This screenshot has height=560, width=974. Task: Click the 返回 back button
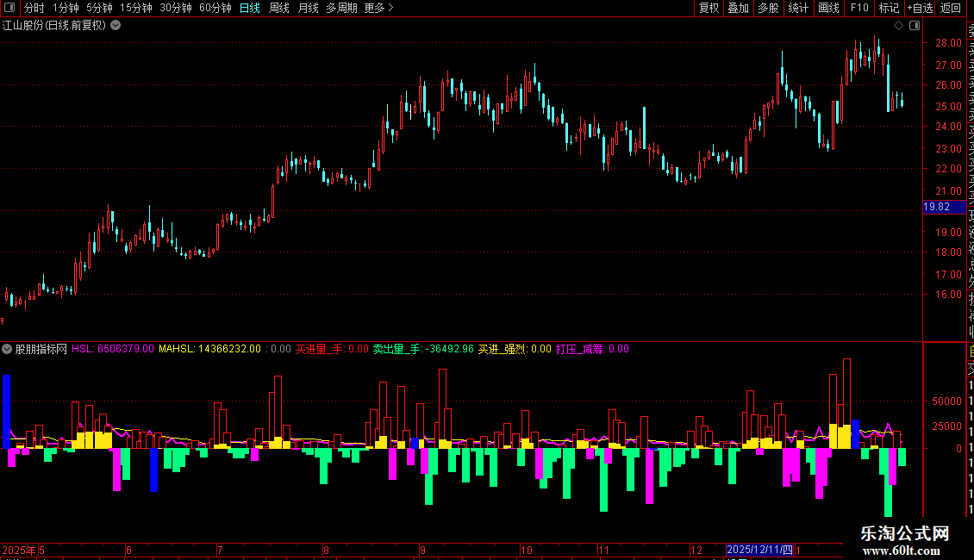tap(951, 8)
